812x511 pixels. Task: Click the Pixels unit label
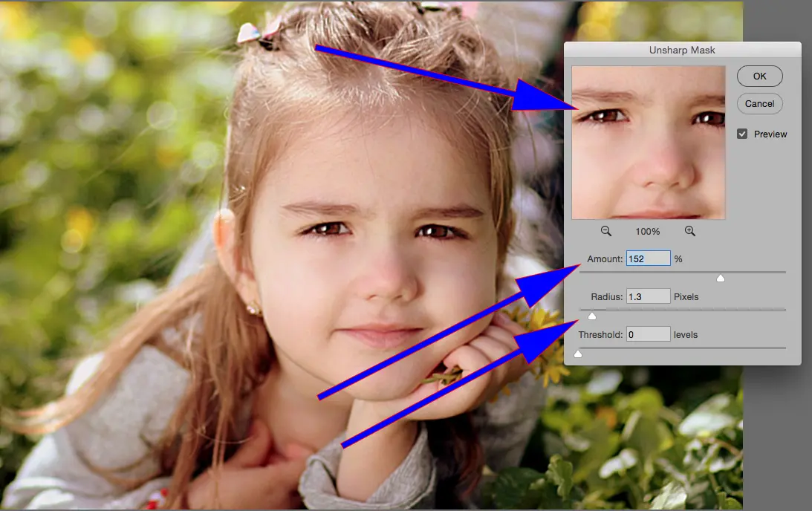coord(686,296)
